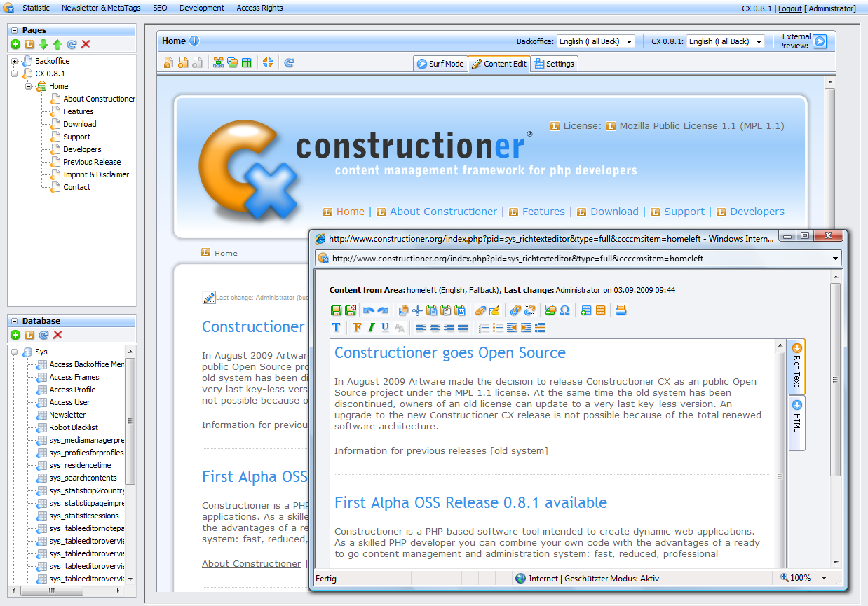Click Download in the site navigation bar
Screen dimensions: 868x606
pyautogui.click(x=614, y=212)
